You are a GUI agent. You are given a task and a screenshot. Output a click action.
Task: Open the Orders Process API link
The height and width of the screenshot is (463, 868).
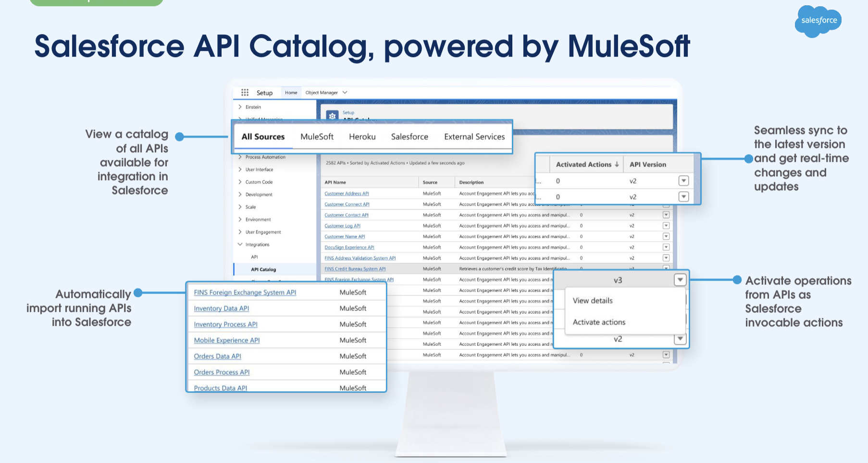click(222, 372)
